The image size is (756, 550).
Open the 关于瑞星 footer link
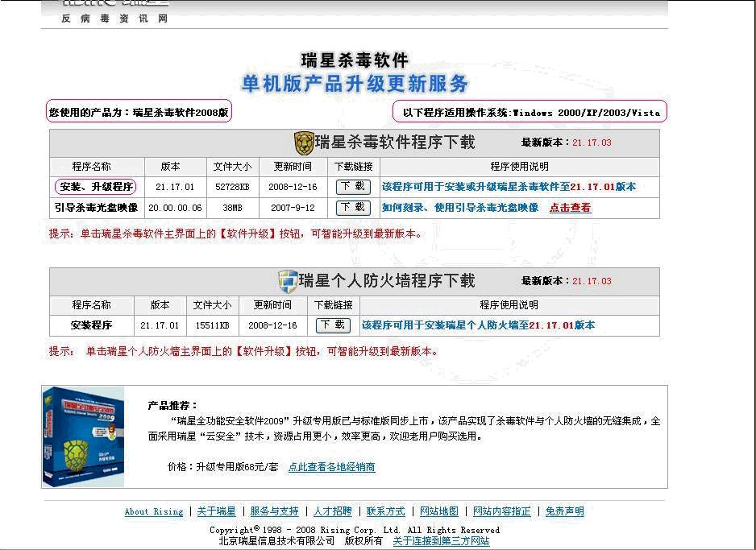pyautogui.click(x=217, y=511)
